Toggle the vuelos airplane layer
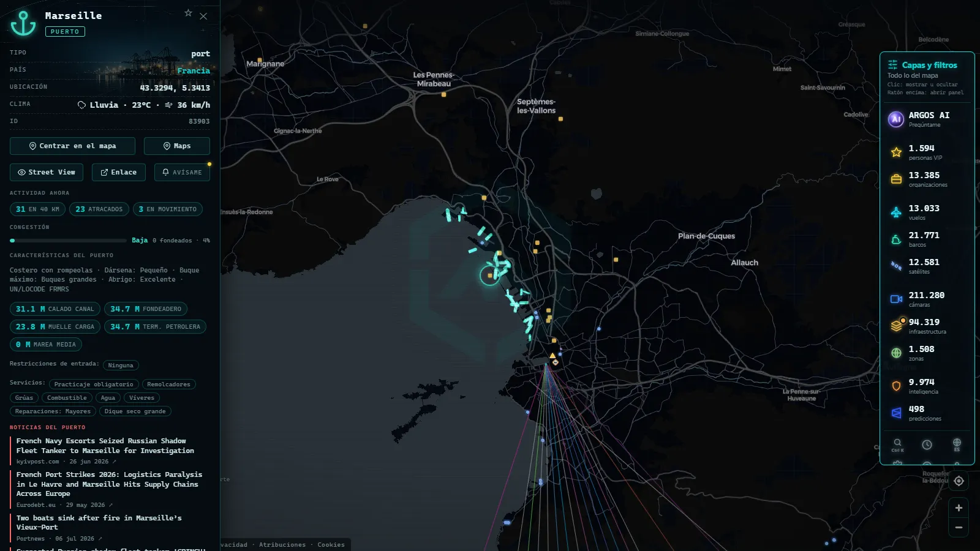The width and height of the screenshot is (980, 551). pos(896,212)
